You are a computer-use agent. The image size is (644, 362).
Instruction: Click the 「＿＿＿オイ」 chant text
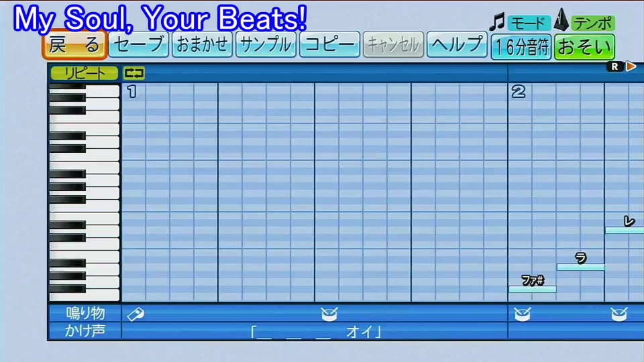[x=316, y=331]
